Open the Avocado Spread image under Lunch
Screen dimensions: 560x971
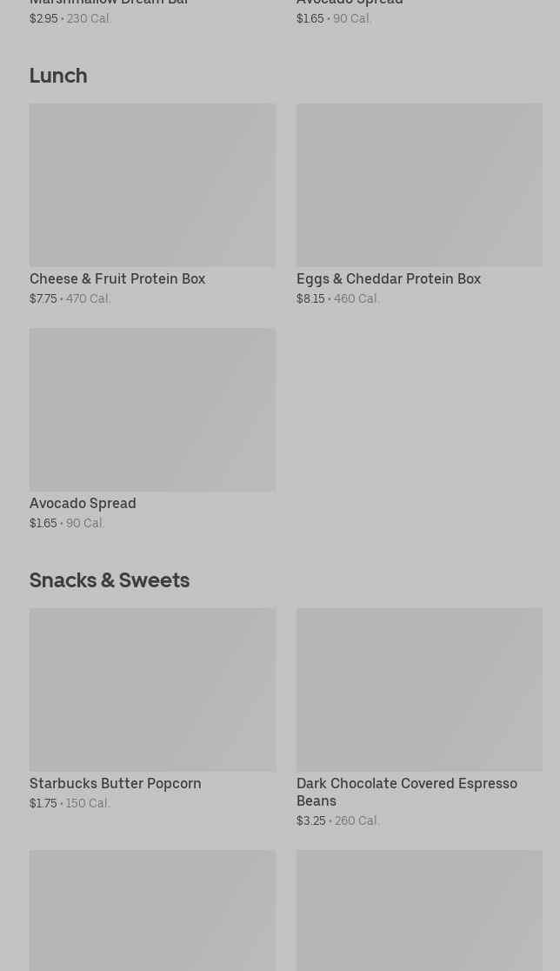click(152, 410)
